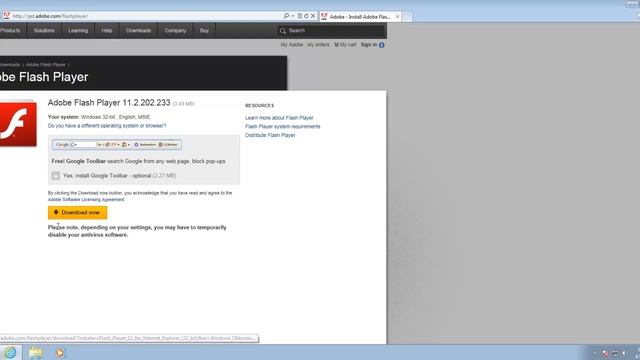Click the Sign in link
The height and width of the screenshot is (360, 640).
pos(369,44)
